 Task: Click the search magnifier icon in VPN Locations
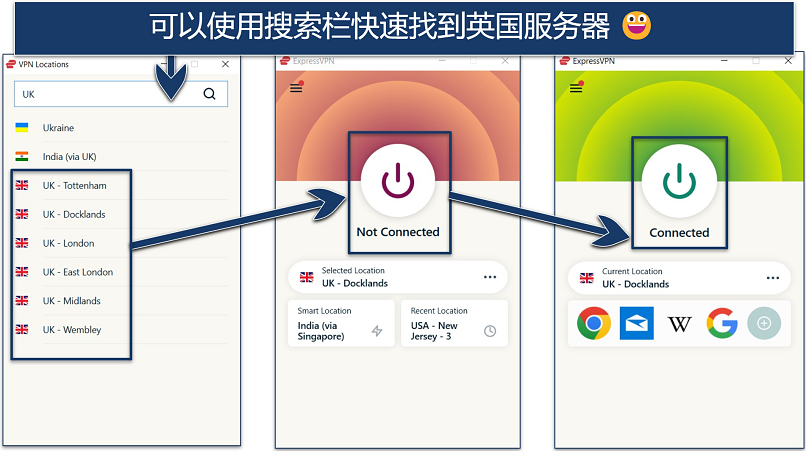pos(209,94)
